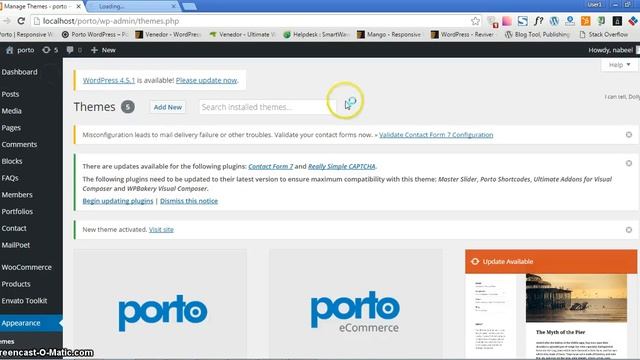Focus the Search installed themes field
The height and width of the screenshot is (360, 640).
(x=267, y=107)
